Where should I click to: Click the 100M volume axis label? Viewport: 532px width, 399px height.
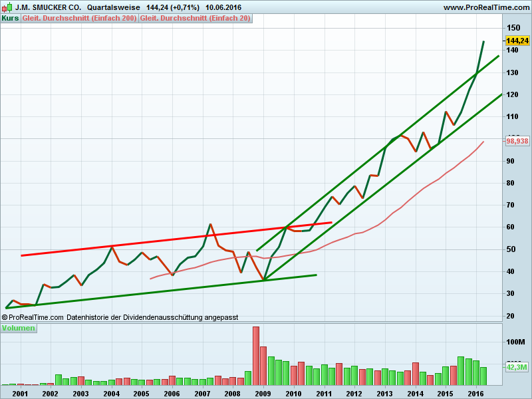[x=515, y=342]
